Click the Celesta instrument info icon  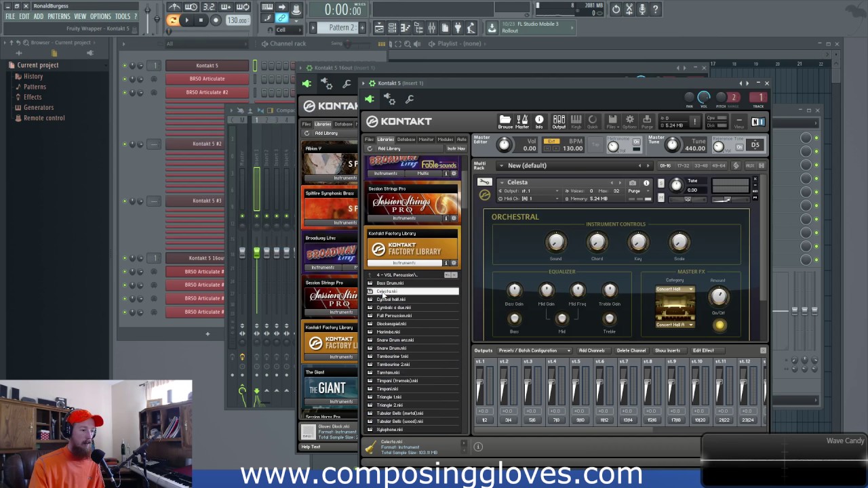coord(646,183)
